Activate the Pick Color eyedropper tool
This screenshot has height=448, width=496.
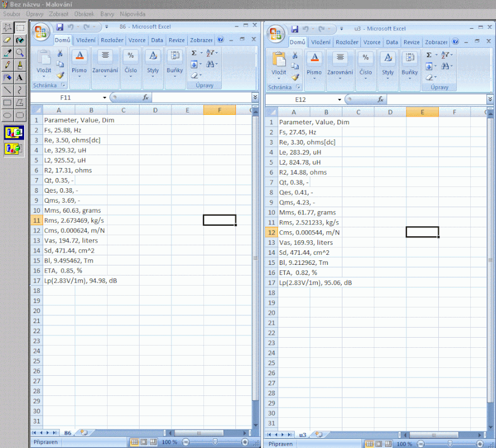click(7, 53)
